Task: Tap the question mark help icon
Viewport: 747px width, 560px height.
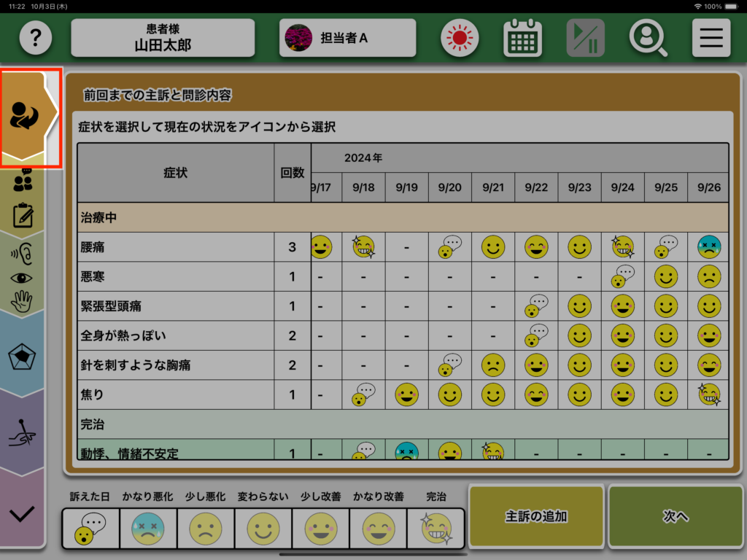Action: (36, 38)
